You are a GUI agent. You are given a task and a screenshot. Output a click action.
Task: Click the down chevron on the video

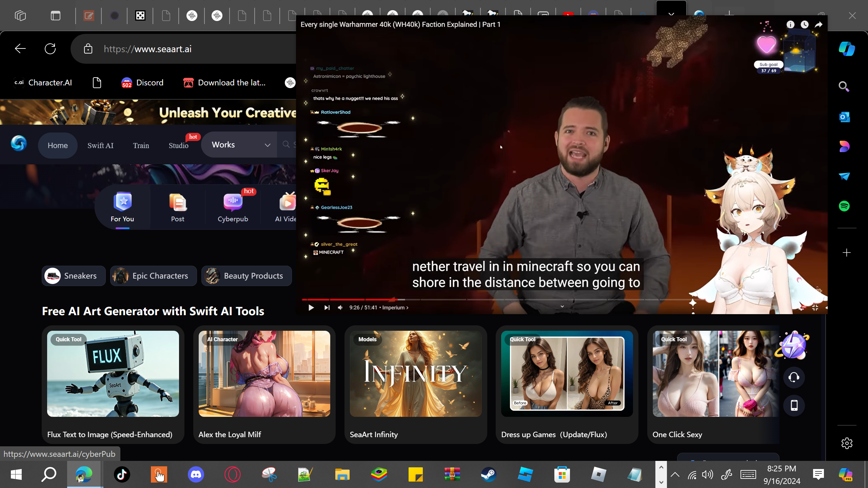point(562,306)
